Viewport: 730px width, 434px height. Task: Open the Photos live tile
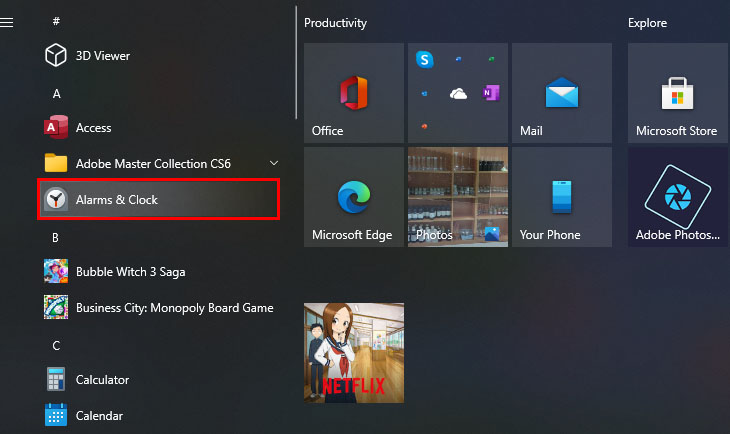[x=457, y=196]
